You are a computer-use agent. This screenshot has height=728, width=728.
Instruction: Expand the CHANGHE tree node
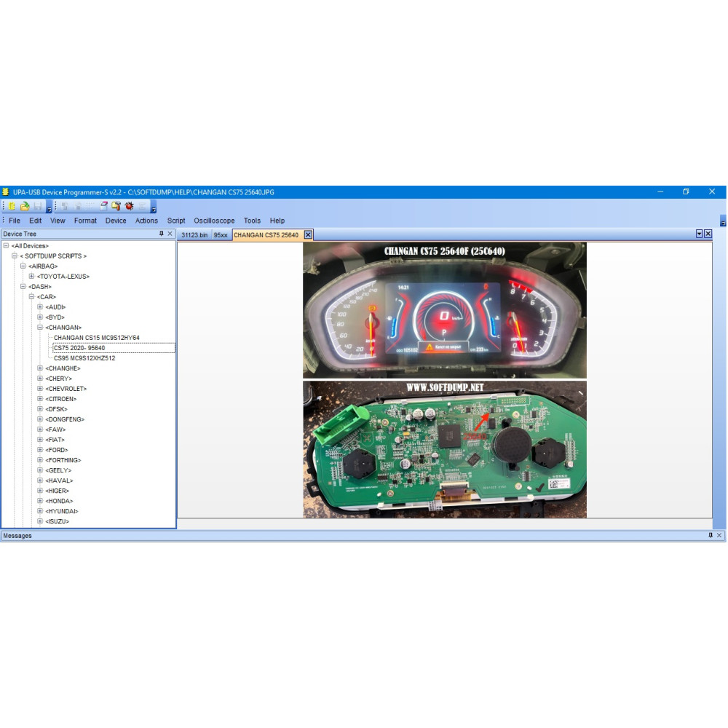pos(40,368)
